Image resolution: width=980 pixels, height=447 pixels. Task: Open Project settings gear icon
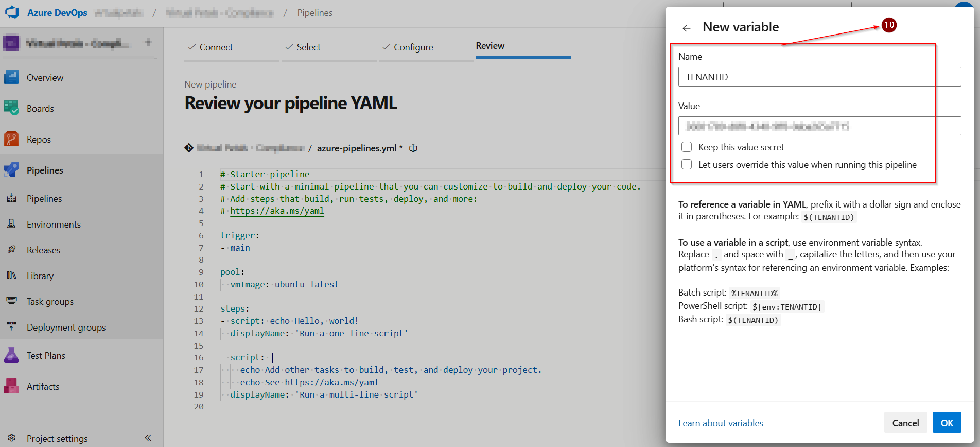click(11, 438)
